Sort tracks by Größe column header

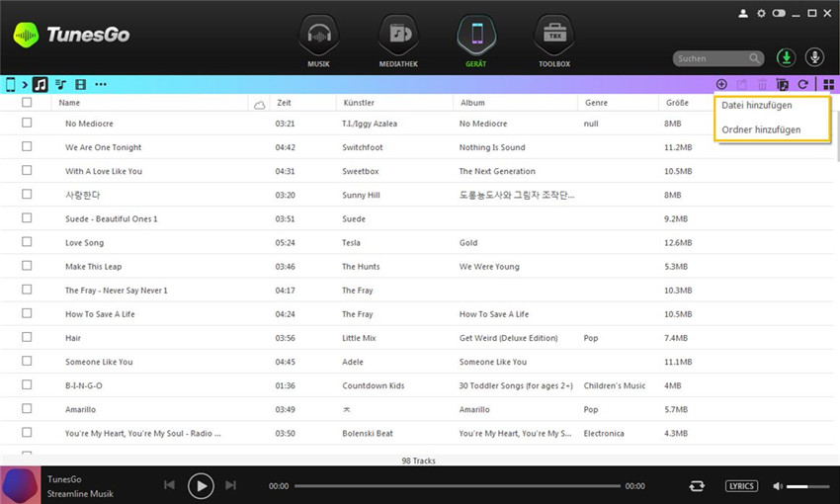[x=677, y=103]
